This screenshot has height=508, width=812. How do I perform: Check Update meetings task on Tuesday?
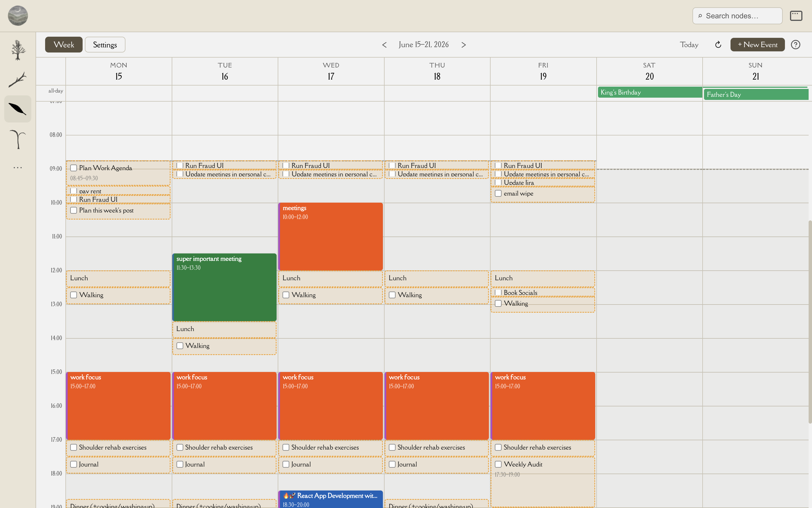pos(180,174)
